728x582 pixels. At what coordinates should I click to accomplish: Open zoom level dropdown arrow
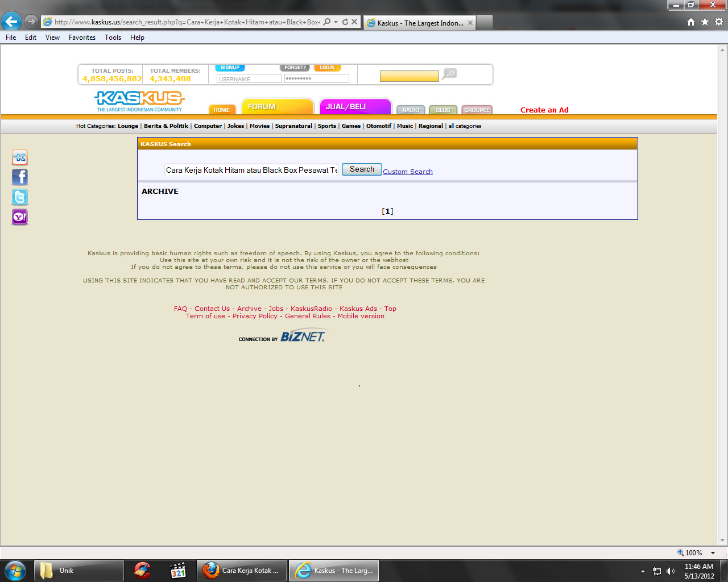713,553
